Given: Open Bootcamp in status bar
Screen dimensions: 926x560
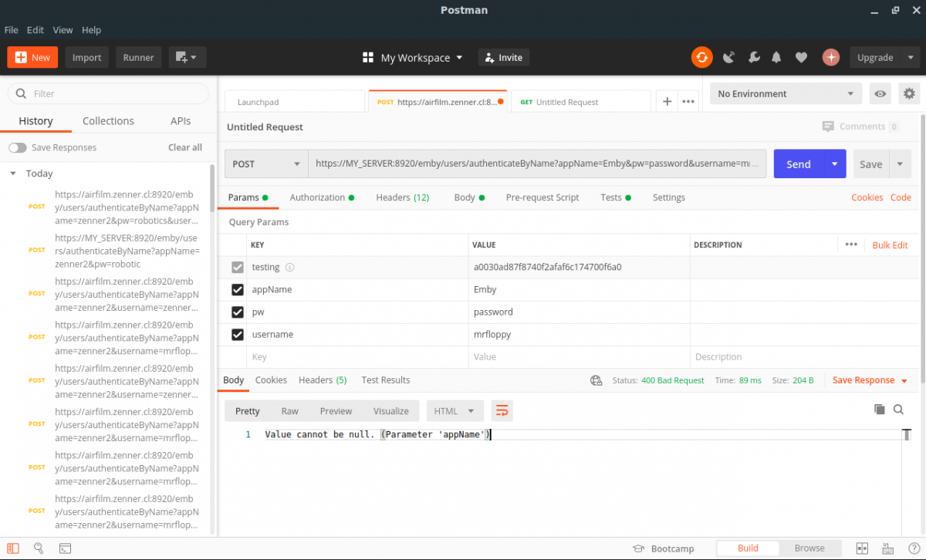Looking at the screenshot, I should click(x=663, y=548).
